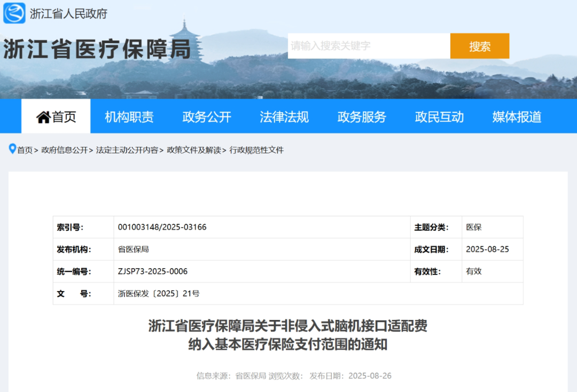Open the 政务服务 menu item
This screenshot has height=392, width=577.
click(362, 117)
